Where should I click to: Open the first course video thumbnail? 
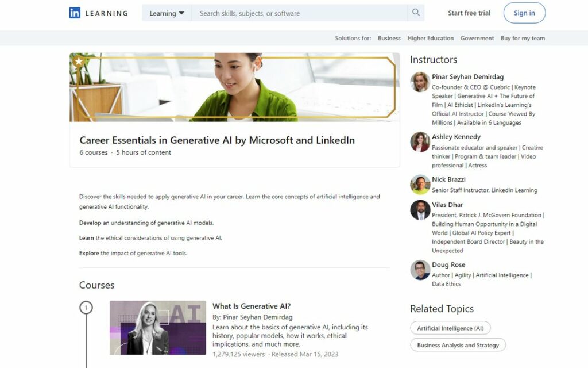tap(157, 328)
